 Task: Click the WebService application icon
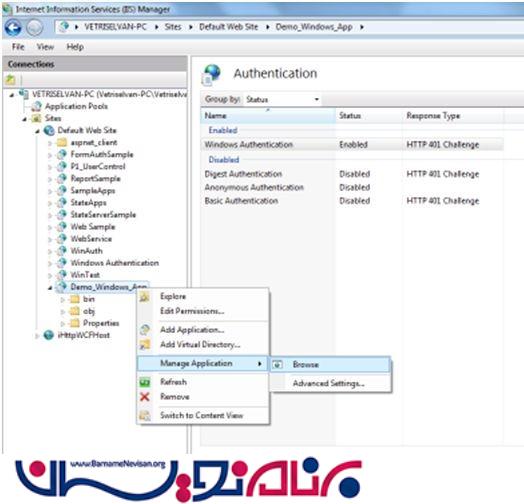point(62,239)
